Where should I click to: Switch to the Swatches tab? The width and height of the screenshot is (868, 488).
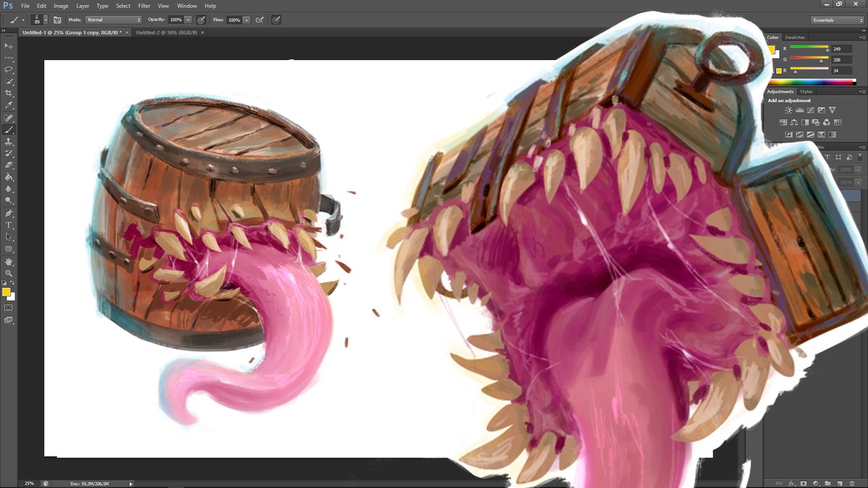(796, 37)
